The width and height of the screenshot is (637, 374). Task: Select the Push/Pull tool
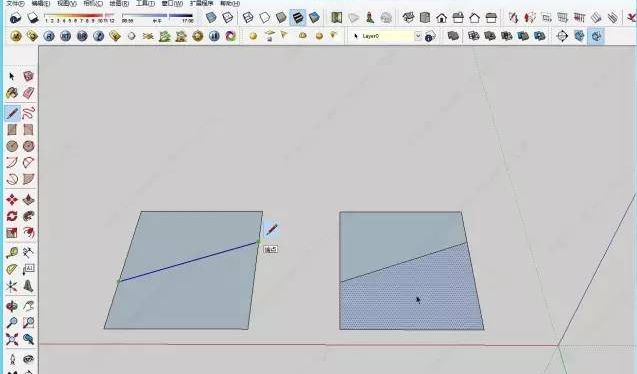(28, 199)
